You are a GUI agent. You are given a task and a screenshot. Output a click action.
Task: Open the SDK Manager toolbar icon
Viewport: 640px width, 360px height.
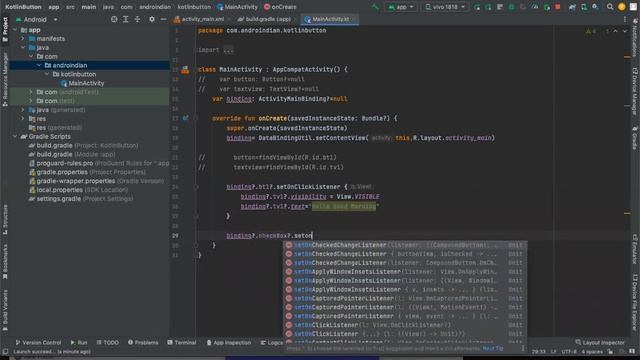[x=596, y=7]
